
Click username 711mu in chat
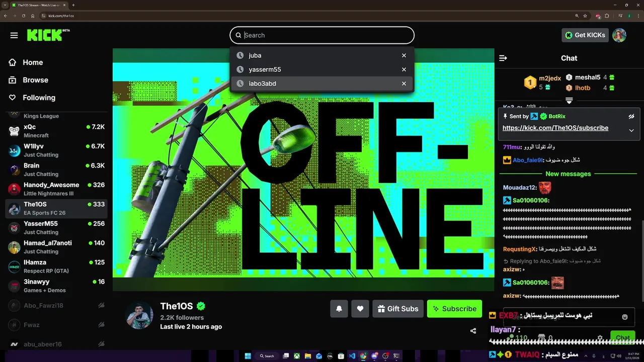click(x=511, y=147)
